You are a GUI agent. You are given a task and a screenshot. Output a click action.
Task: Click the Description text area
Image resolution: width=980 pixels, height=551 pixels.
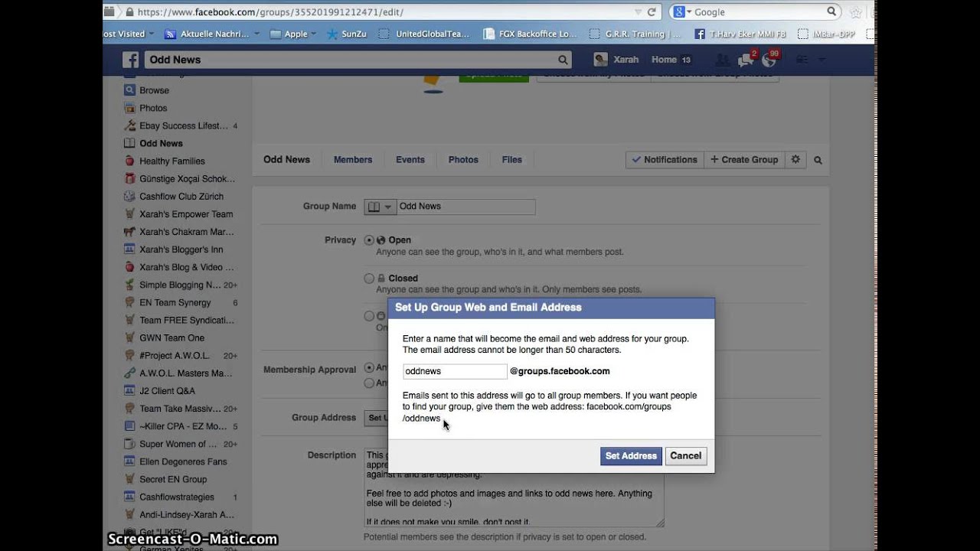[x=514, y=487]
